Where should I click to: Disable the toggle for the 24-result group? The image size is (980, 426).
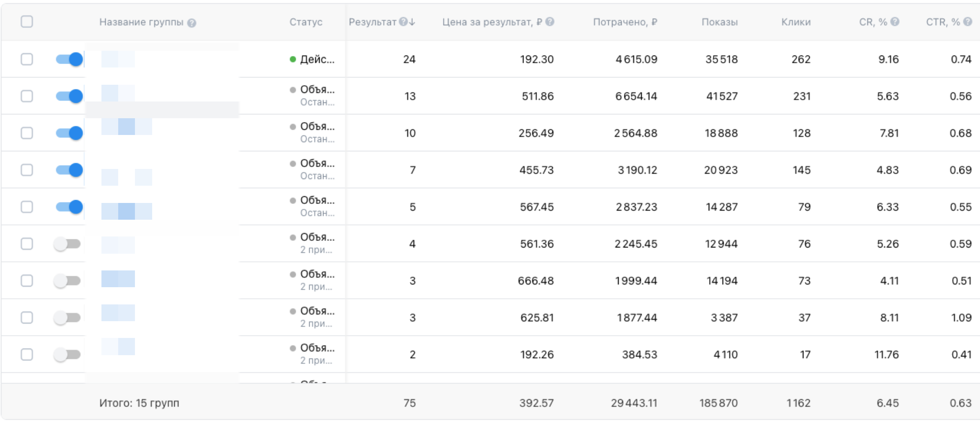point(69,59)
